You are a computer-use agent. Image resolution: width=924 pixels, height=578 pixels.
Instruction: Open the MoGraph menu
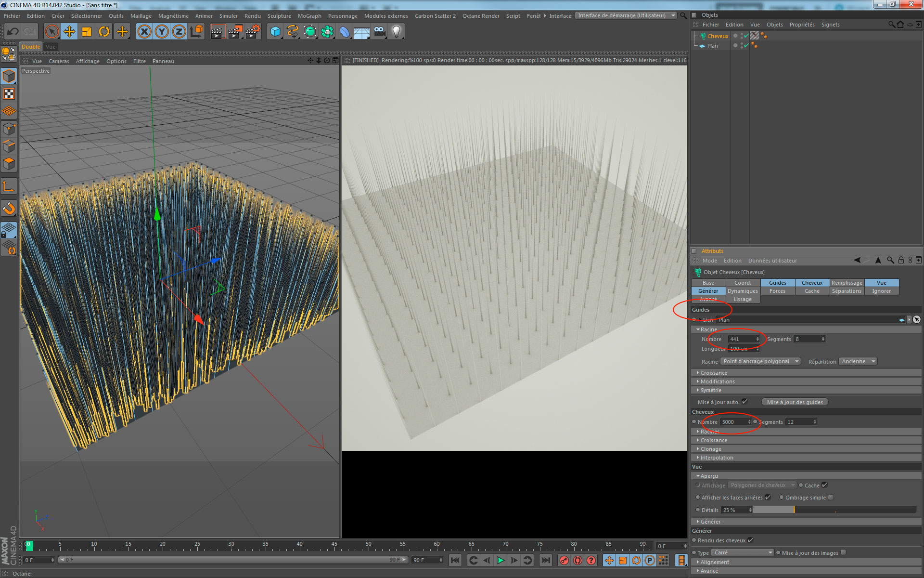(309, 16)
